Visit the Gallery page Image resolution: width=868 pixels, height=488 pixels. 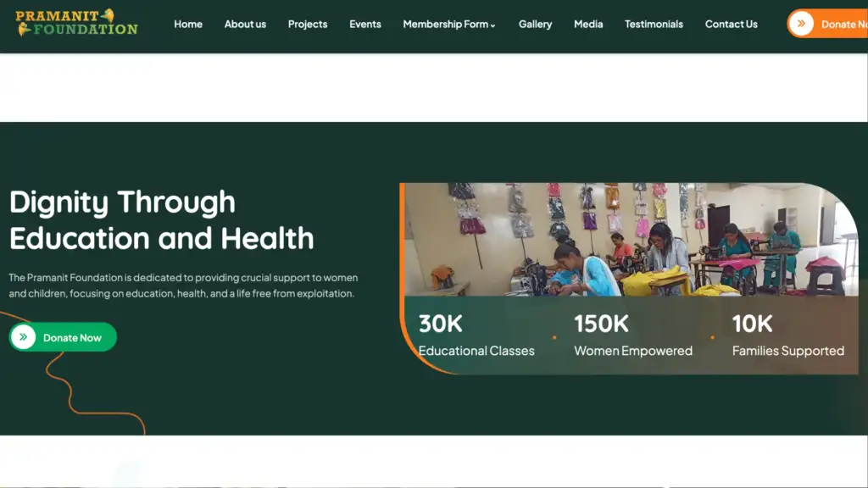(x=536, y=24)
